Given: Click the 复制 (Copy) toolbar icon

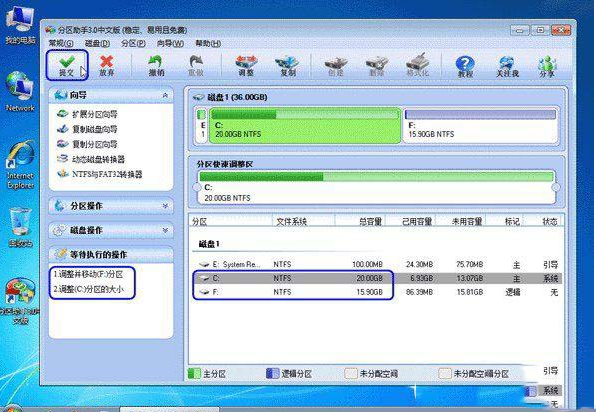Looking at the screenshot, I should coord(288,65).
